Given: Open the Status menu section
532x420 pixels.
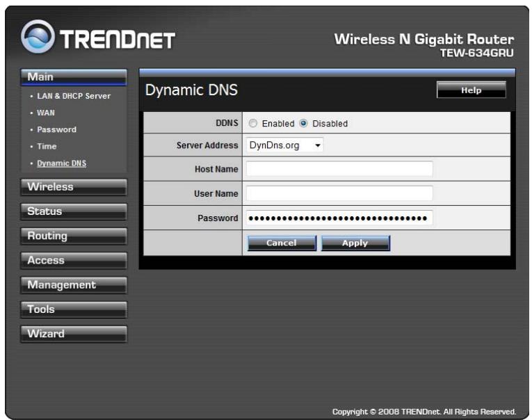Looking at the screenshot, I should coord(74,211).
